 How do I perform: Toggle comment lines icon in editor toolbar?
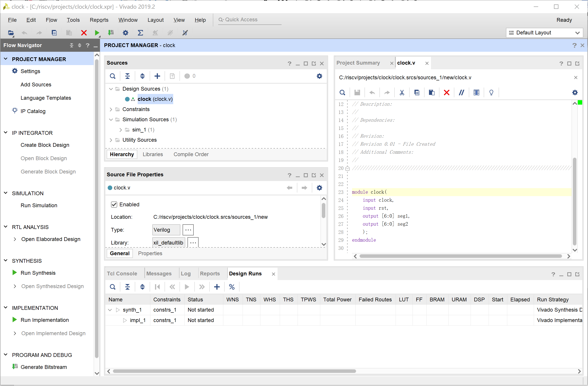coord(461,93)
